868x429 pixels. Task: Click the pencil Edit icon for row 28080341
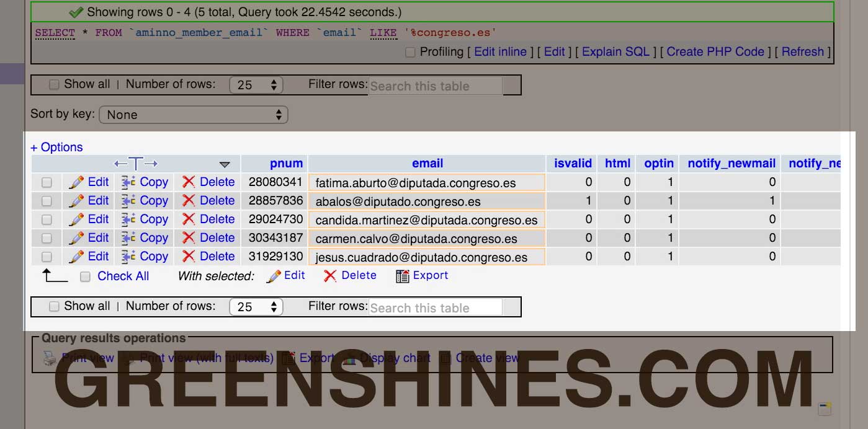(x=77, y=182)
